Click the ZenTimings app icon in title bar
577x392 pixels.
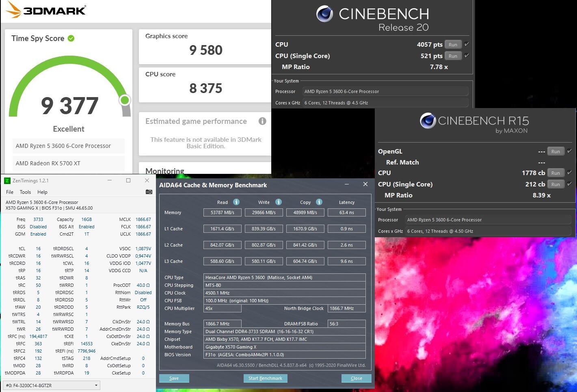7,180
